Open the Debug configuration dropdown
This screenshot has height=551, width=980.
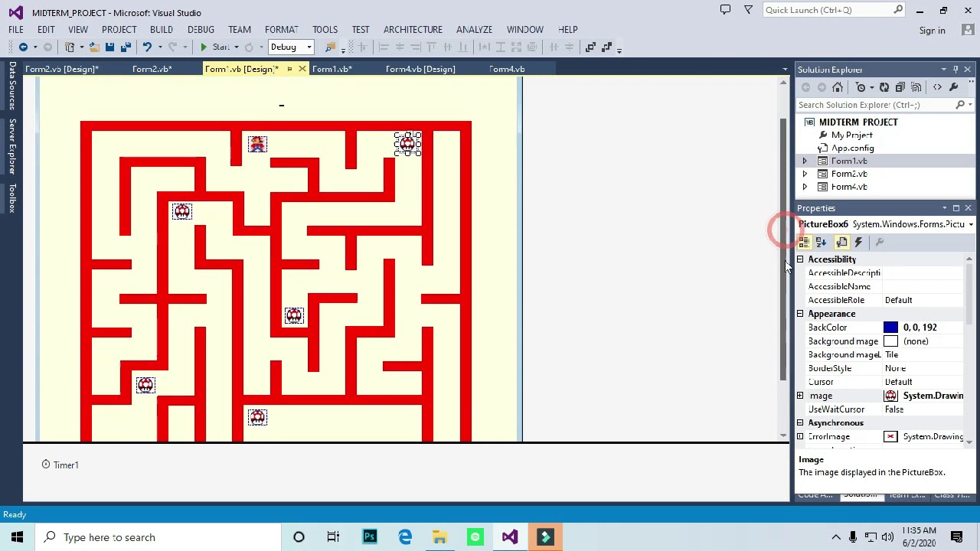(309, 47)
